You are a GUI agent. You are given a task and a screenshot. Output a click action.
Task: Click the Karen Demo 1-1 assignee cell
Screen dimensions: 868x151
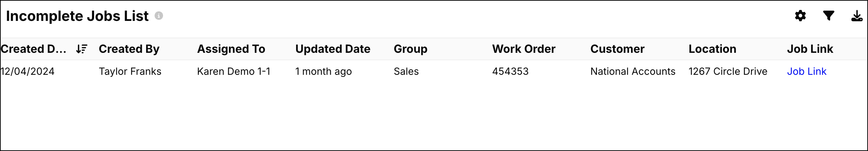233,72
